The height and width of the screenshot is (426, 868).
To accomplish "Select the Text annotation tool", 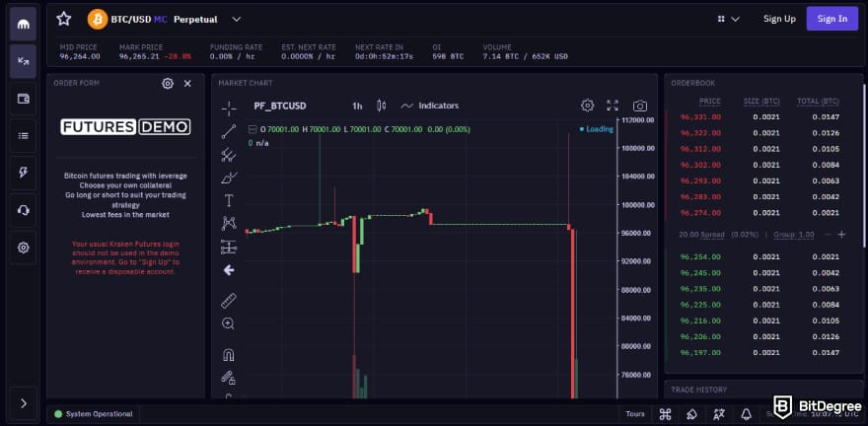I will tap(229, 201).
